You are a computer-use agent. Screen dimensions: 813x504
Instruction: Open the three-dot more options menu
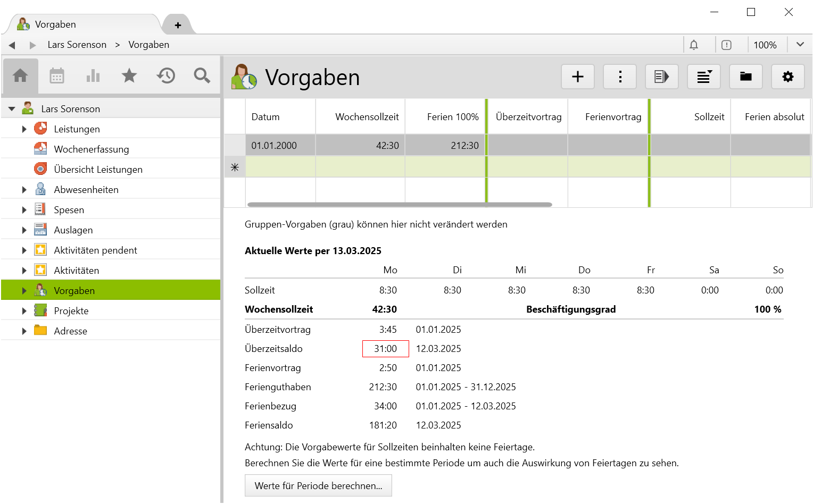pyautogui.click(x=620, y=77)
